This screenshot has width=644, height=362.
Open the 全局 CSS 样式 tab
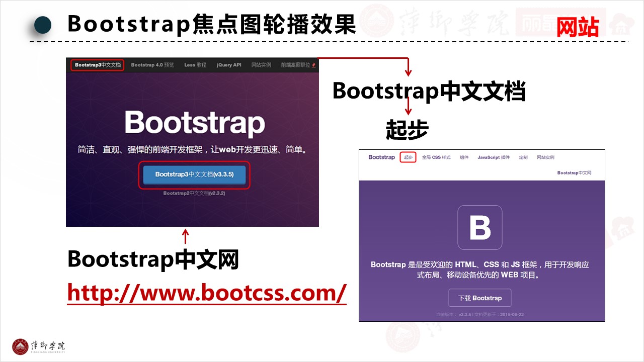(436, 157)
